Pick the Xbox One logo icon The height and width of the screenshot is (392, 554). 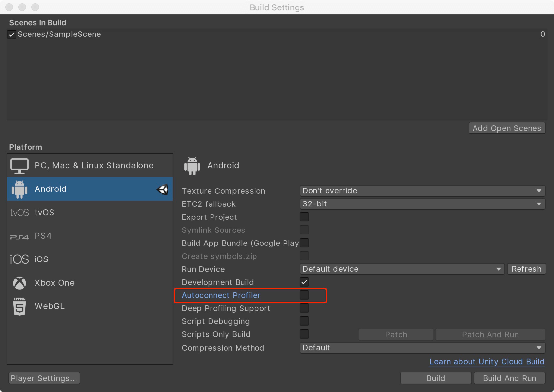20,283
